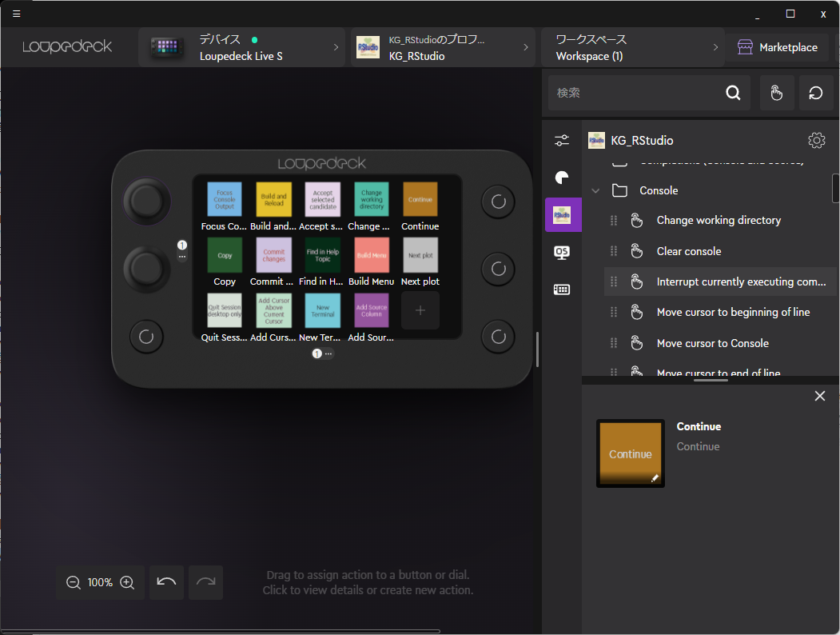
Task: Click the redo arrow button
Action: pyautogui.click(x=205, y=582)
